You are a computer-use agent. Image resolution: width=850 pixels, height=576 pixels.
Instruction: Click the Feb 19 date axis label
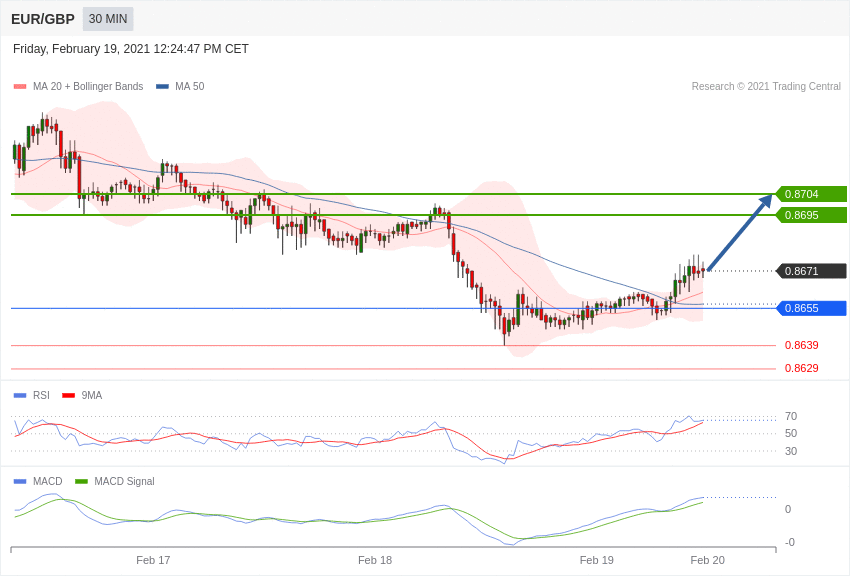[597, 560]
